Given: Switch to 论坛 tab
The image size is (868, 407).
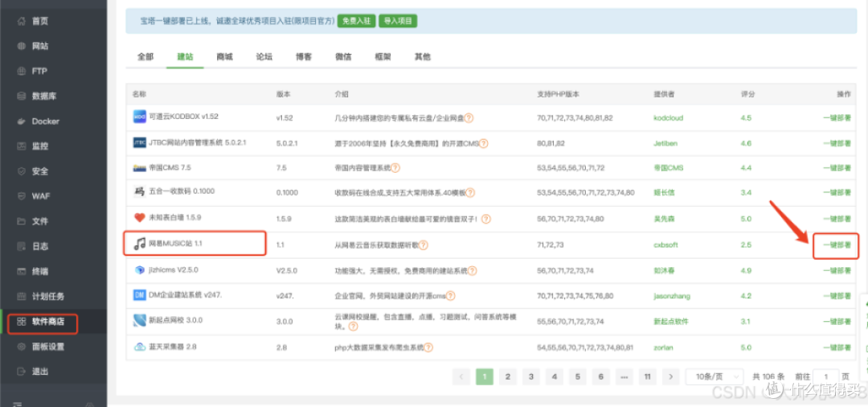Looking at the screenshot, I should [264, 56].
